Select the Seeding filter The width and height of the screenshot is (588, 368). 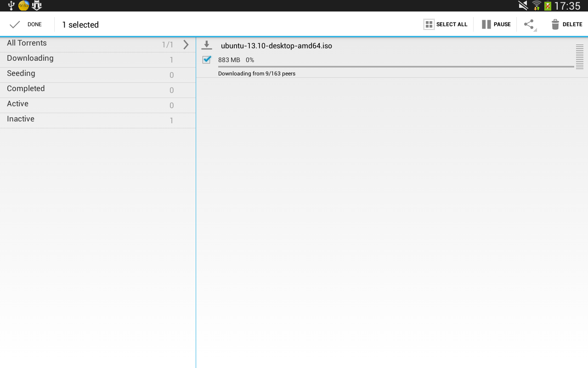point(97,75)
